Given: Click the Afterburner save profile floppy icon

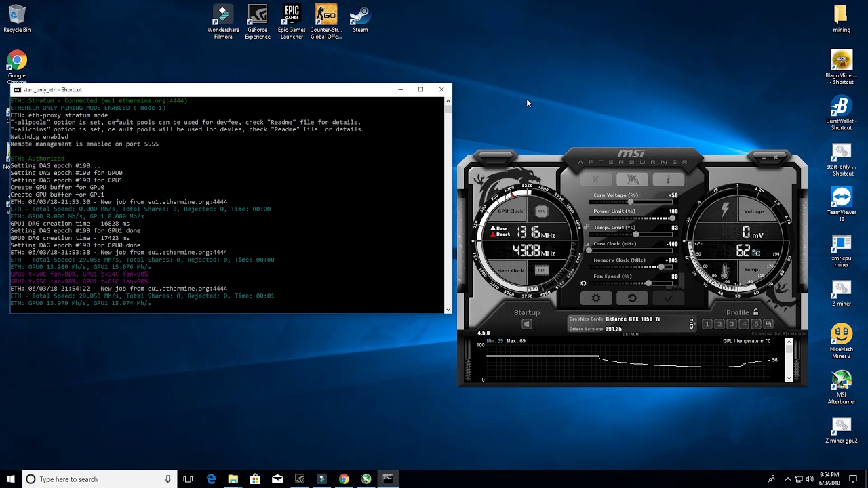Looking at the screenshot, I should [768, 324].
